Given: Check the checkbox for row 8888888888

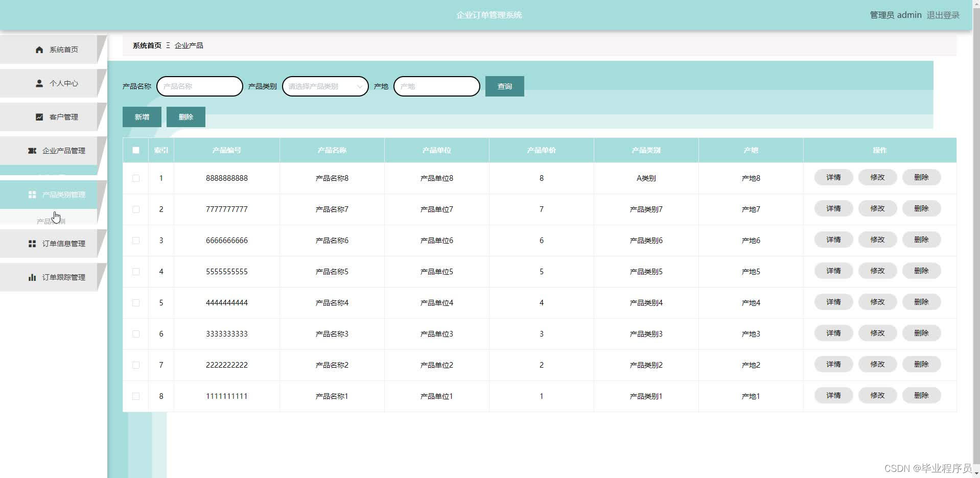Looking at the screenshot, I should pyautogui.click(x=136, y=178).
